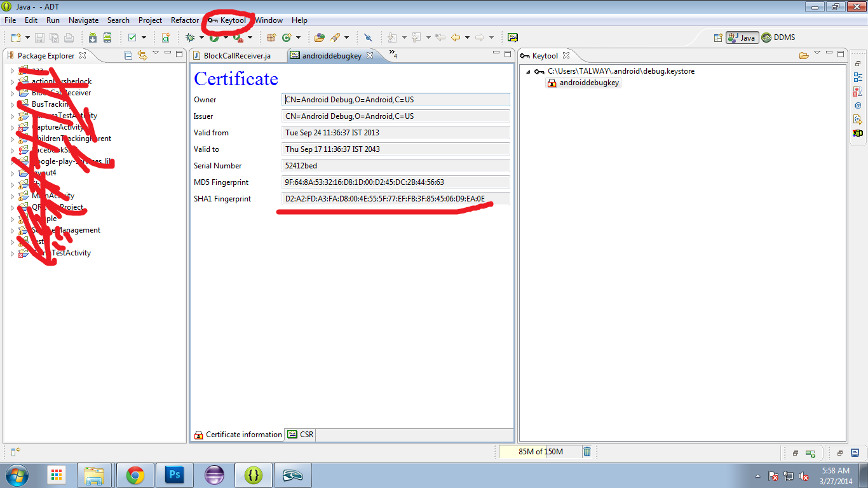The height and width of the screenshot is (488, 868).
Task: Open Package Explorer view menu
Action: [x=156, y=54]
